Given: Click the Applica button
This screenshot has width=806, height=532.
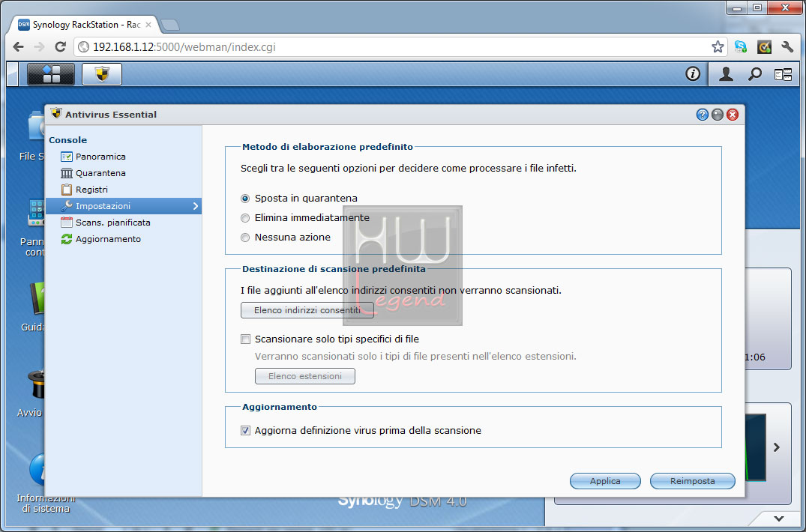Looking at the screenshot, I should [605, 481].
